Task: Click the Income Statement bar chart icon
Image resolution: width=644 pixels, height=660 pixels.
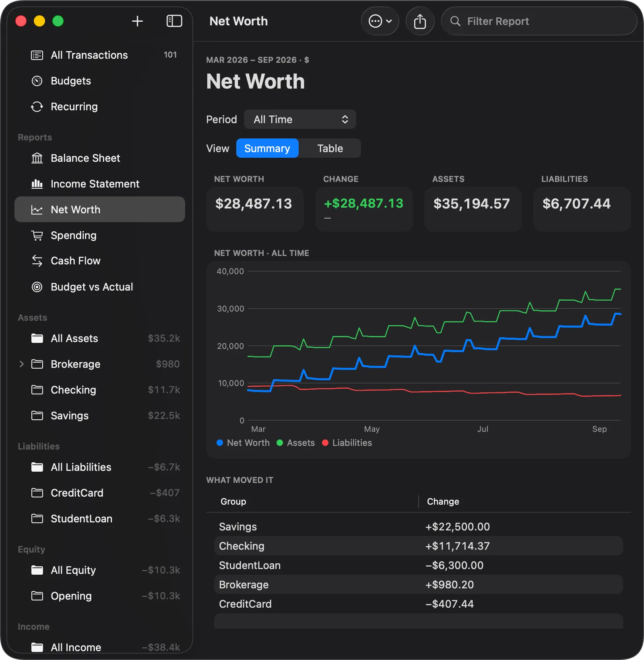Action: point(37,184)
